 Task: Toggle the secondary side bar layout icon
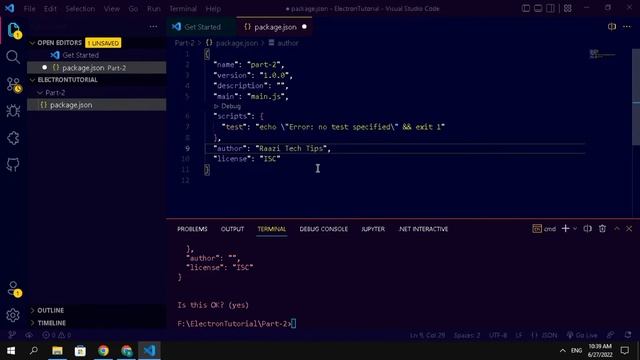pos(550,8)
